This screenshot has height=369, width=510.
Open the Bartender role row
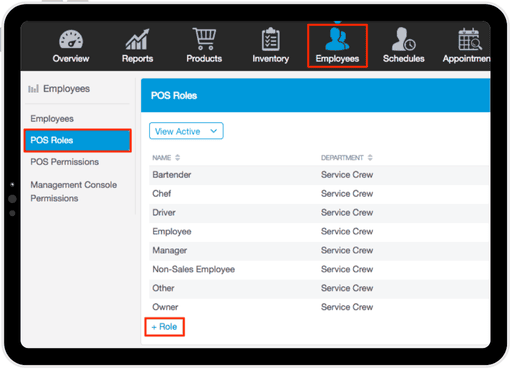pos(319,175)
